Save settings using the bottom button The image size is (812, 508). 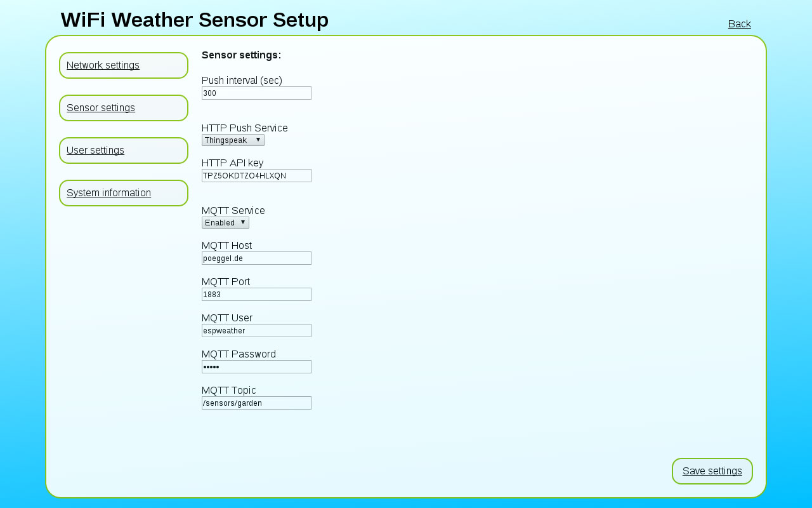[712, 471]
